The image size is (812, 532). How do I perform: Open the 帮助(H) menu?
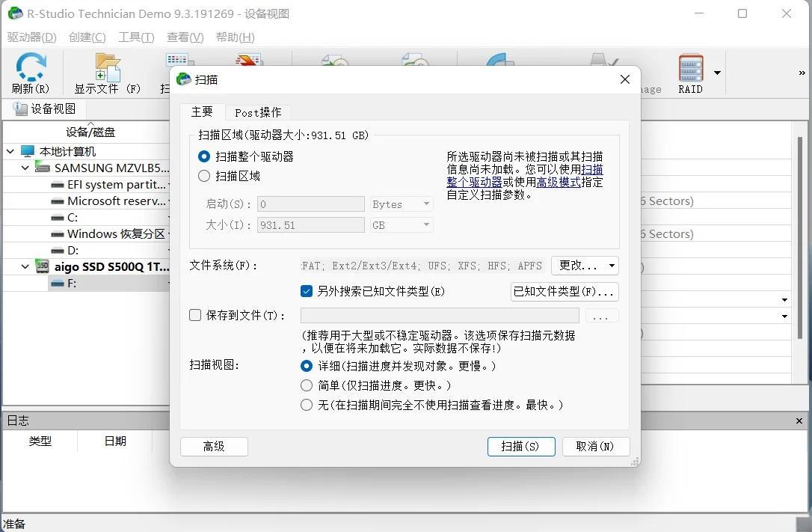pos(235,37)
